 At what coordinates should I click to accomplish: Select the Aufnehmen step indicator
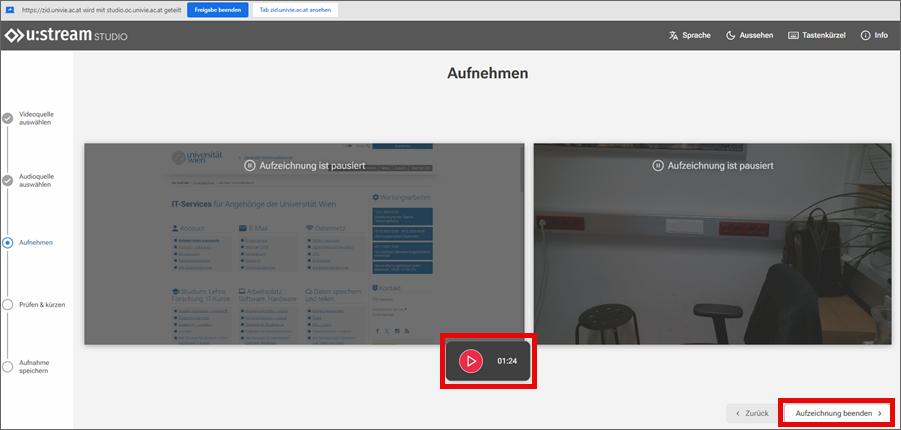tap(8, 242)
